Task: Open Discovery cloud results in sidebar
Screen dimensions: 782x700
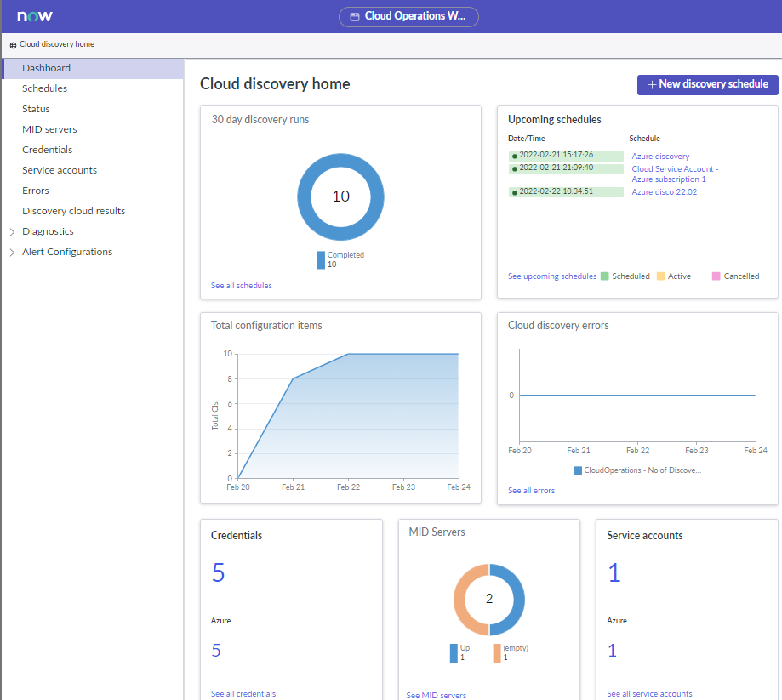Action: pos(73,211)
